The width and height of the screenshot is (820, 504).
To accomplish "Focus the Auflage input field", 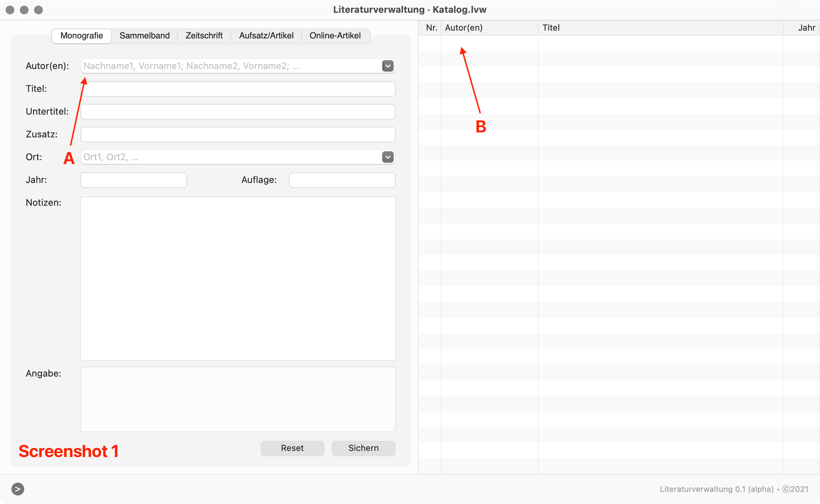I will (x=342, y=180).
